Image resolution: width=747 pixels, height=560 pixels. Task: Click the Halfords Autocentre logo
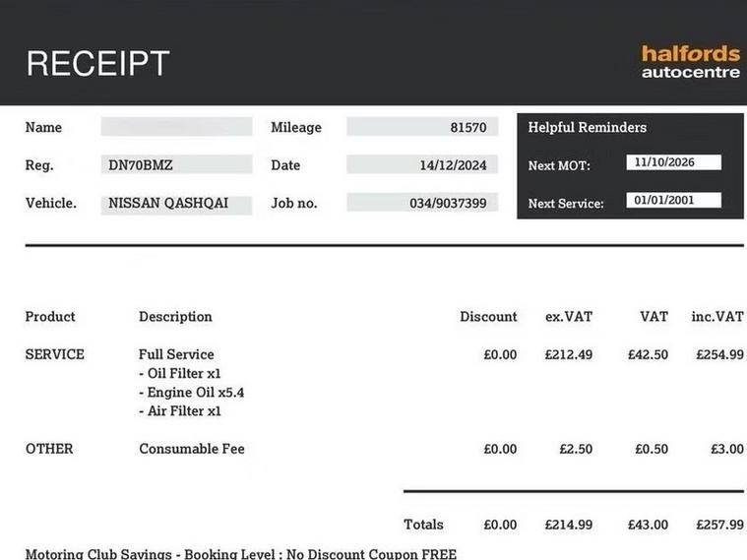(x=690, y=62)
